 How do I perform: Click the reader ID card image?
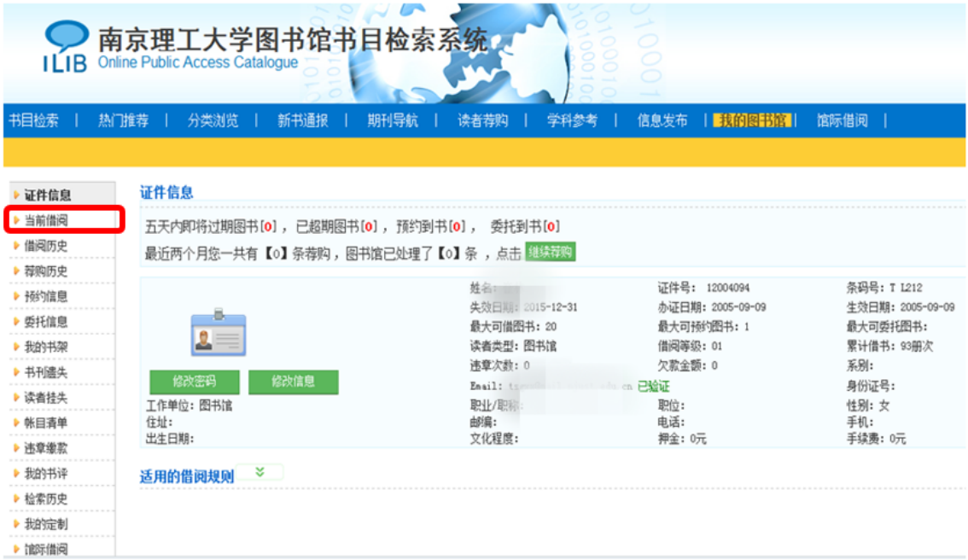(x=219, y=332)
